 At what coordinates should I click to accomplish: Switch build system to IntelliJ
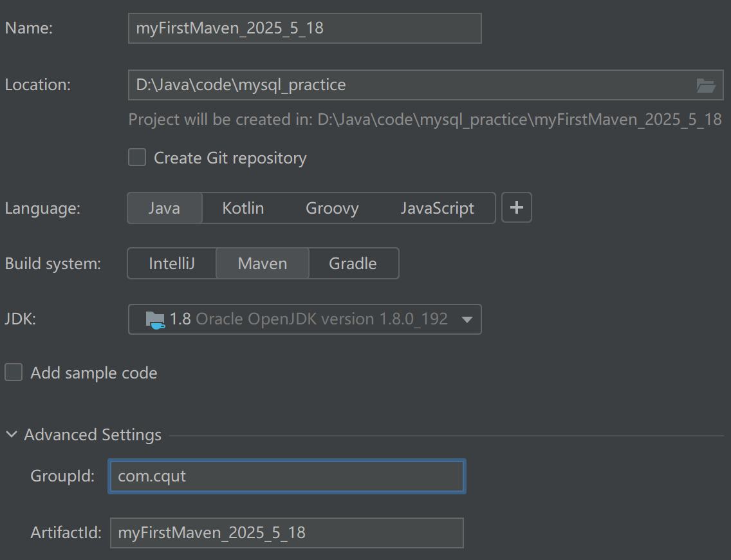pos(172,263)
